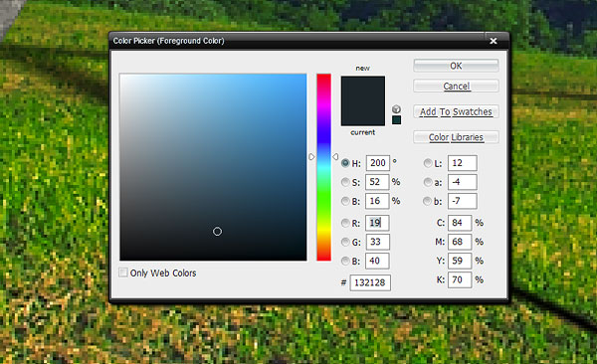Image resolution: width=597 pixels, height=364 pixels.
Task: Click the OK button
Action: click(x=456, y=66)
